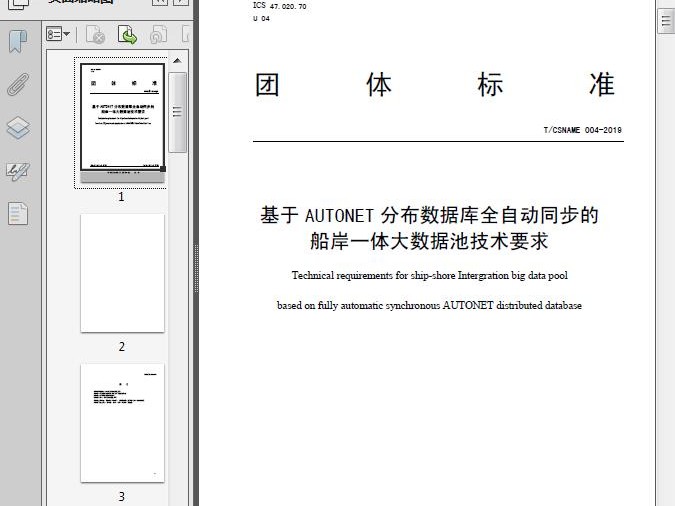Click Chinese title line containing AUTONET
Viewport: 675px width, 506px height.
coord(429,215)
